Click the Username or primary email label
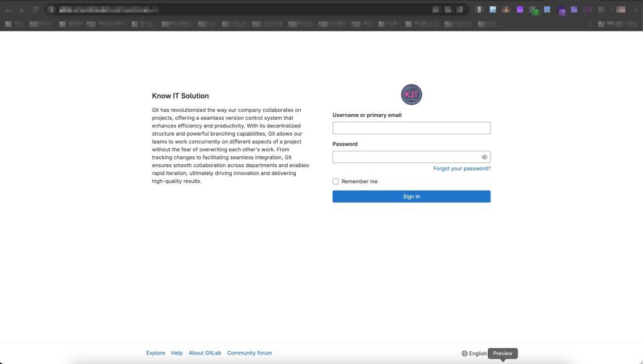 tap(367, 115)
